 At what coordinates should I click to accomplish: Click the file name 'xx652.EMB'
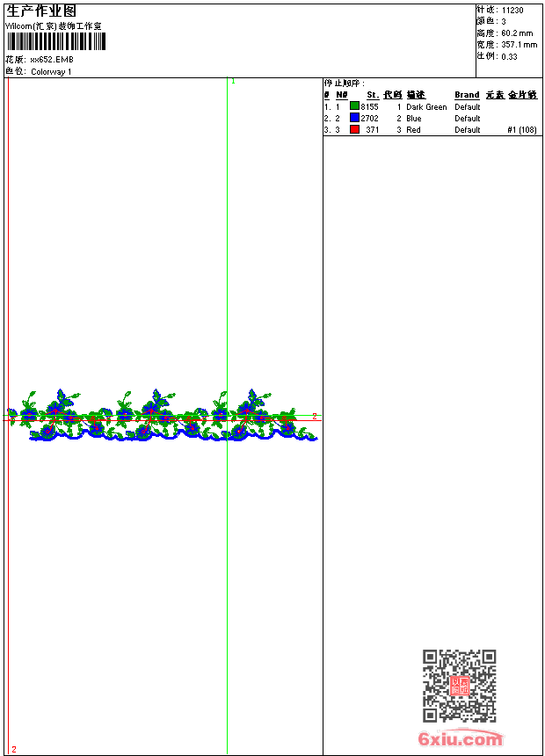click(52, 60)
